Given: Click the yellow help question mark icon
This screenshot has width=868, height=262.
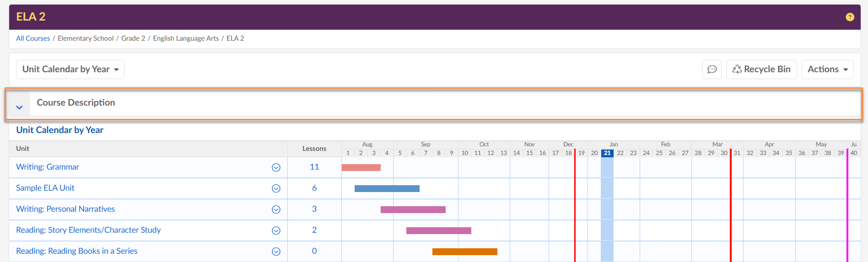Looking at the screenshot, I should pyautogui.click(x=850, y=17).
